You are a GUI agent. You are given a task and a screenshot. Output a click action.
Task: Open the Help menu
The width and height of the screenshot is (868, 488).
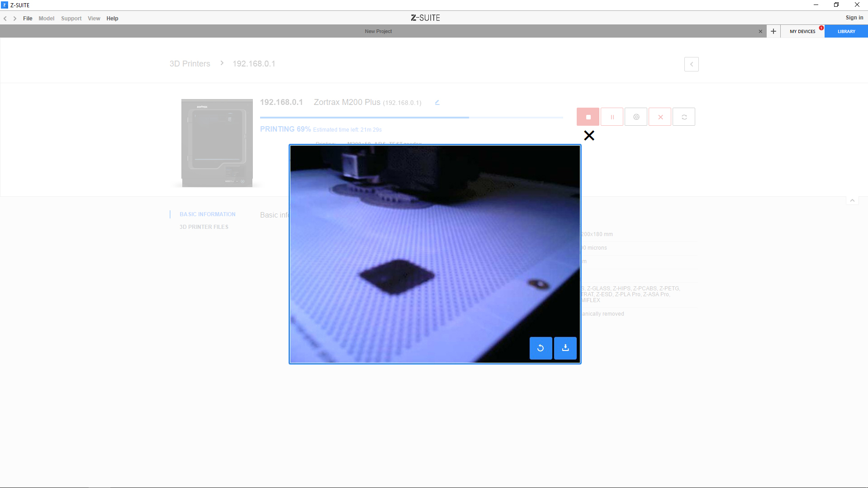[x=112, y=19]
